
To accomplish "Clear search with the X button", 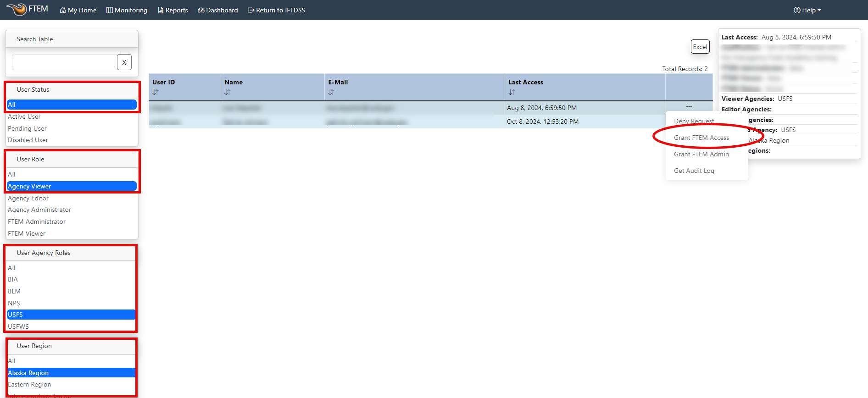I will (x=124, y=62).
